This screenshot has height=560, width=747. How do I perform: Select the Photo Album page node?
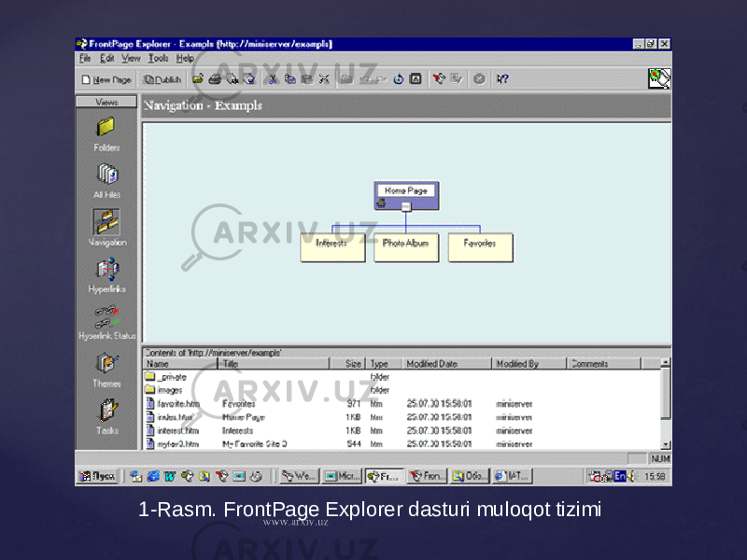[x=406, y=247]
